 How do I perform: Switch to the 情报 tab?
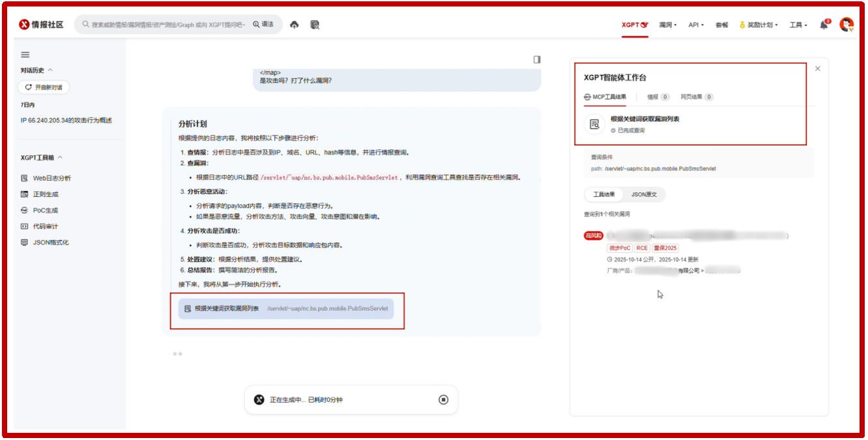click(657, 97)
